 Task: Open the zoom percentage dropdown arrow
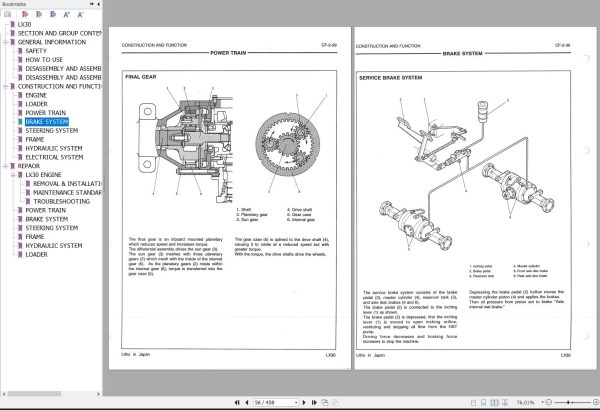click(x=542, y=402)
